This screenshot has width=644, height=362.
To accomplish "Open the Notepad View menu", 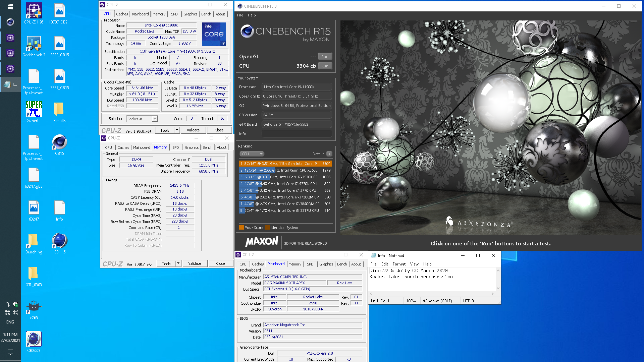I will tap(414, 264).
